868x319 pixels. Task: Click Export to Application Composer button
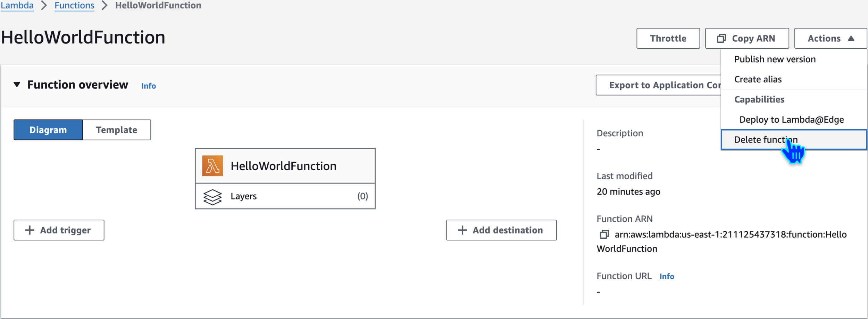pyautogui.click(x=658, y=85)
